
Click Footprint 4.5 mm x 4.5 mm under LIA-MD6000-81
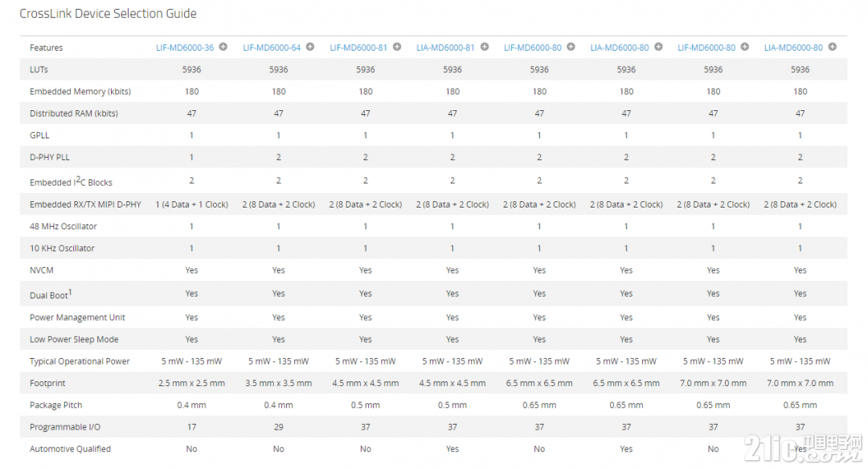(x=452, y=383)
